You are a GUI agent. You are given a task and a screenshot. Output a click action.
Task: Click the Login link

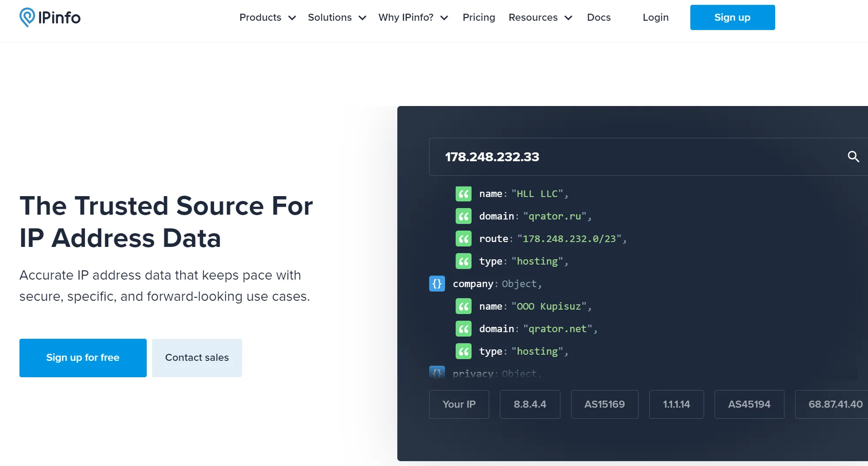(x=655, y=18)
